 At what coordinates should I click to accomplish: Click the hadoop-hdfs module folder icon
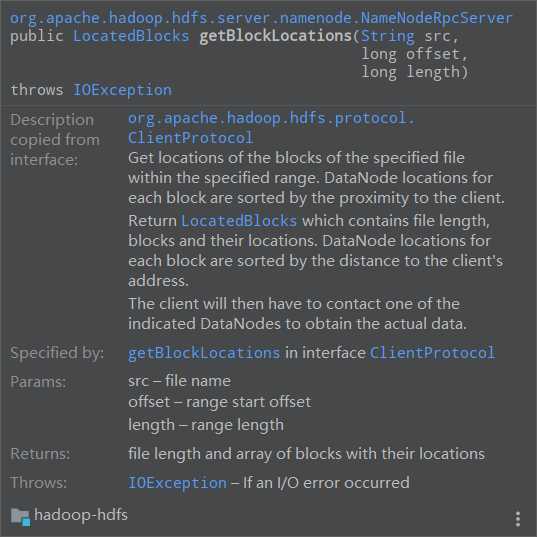(x=21, y=517)
